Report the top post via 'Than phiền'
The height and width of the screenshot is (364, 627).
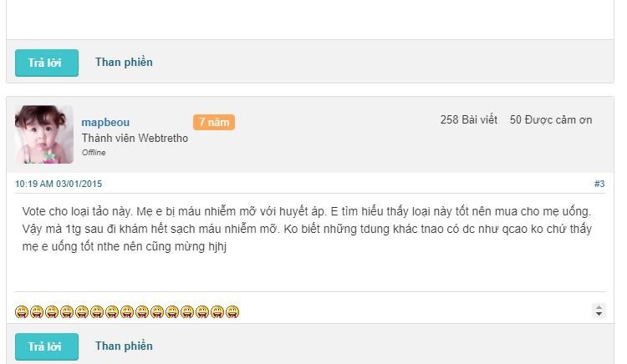tap(124, 63)
